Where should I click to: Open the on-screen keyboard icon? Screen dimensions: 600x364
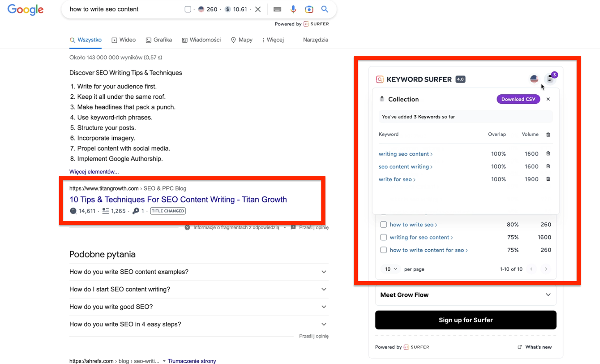pos(277,9)
